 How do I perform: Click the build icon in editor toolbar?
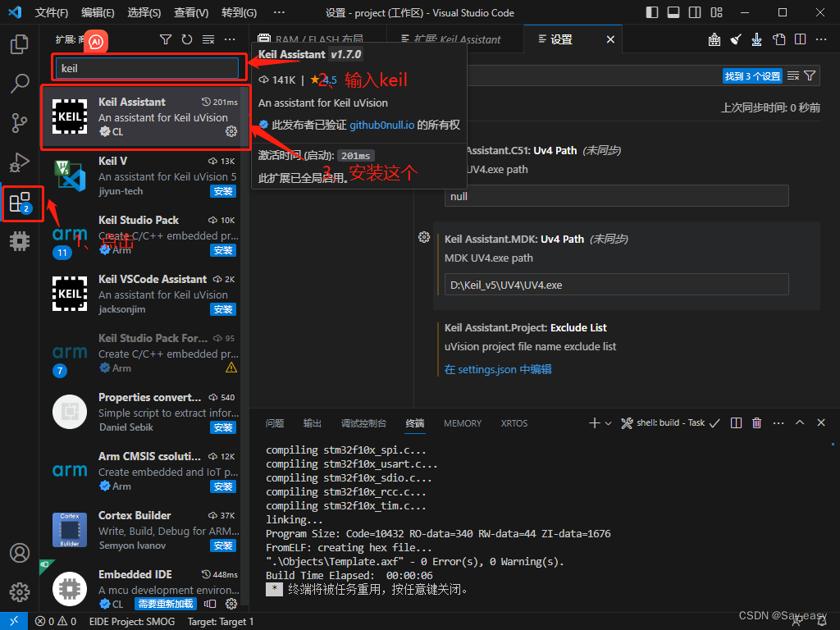tap(714, 39)
